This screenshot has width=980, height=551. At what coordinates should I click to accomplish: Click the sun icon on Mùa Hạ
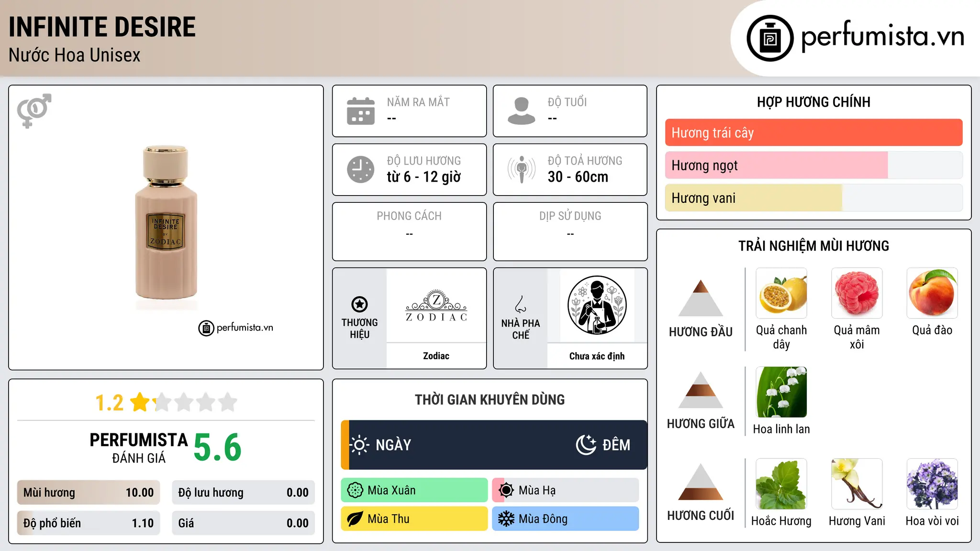point(506,490)
